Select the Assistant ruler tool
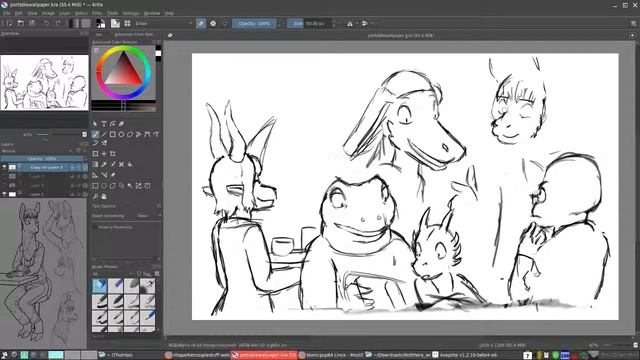Screen dimensions: 640x360 (95, 175)
